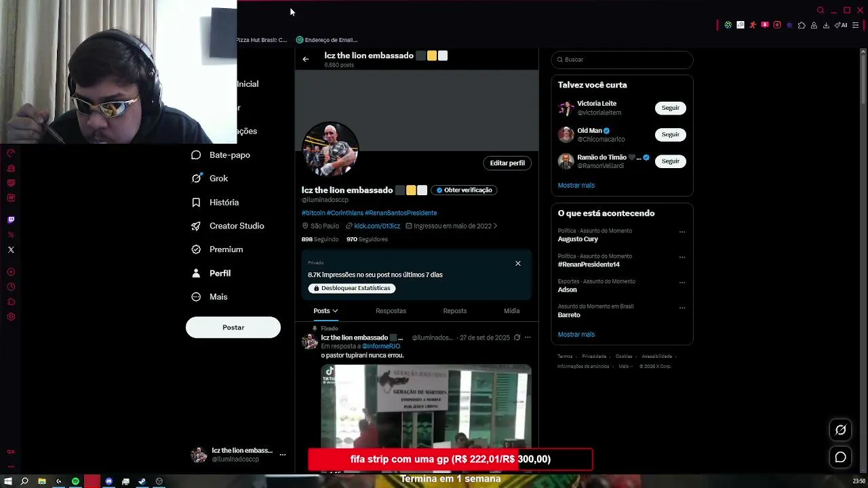
Task: Click the soccer ball extension icon
Action: (x=728, y=25)
